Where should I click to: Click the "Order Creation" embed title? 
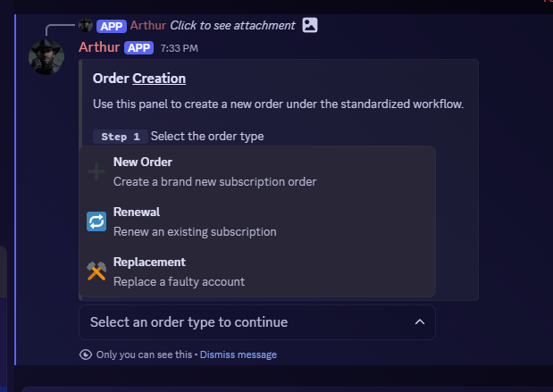[139, 79]
